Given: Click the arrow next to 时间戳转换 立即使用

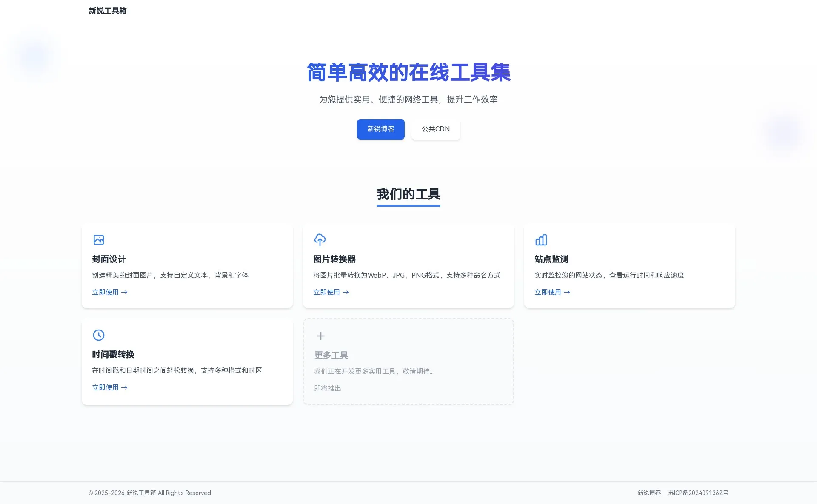Looking at the screenshot, I should (x=124, y=388).
